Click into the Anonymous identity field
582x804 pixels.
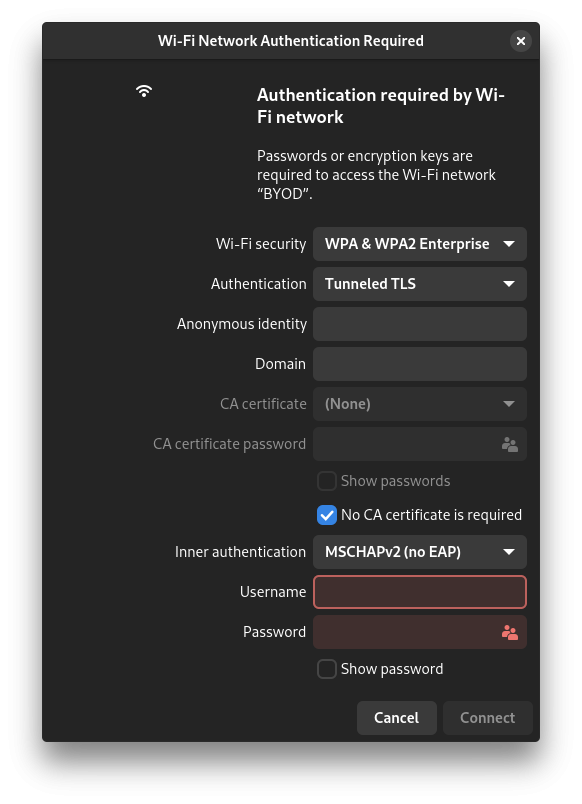pos(420,324)
